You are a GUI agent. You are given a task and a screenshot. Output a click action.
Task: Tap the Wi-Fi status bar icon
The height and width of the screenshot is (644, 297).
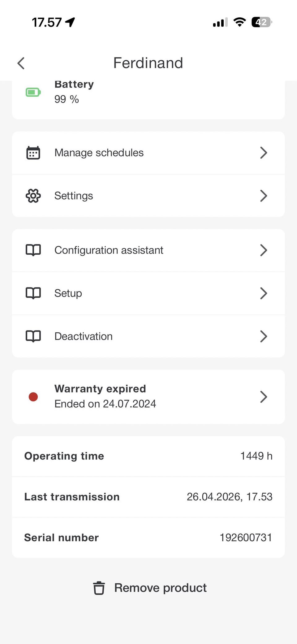point(239,22)
